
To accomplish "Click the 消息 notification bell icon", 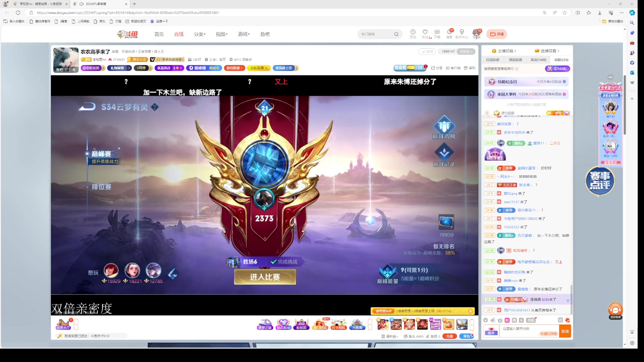I will (449, 32).
